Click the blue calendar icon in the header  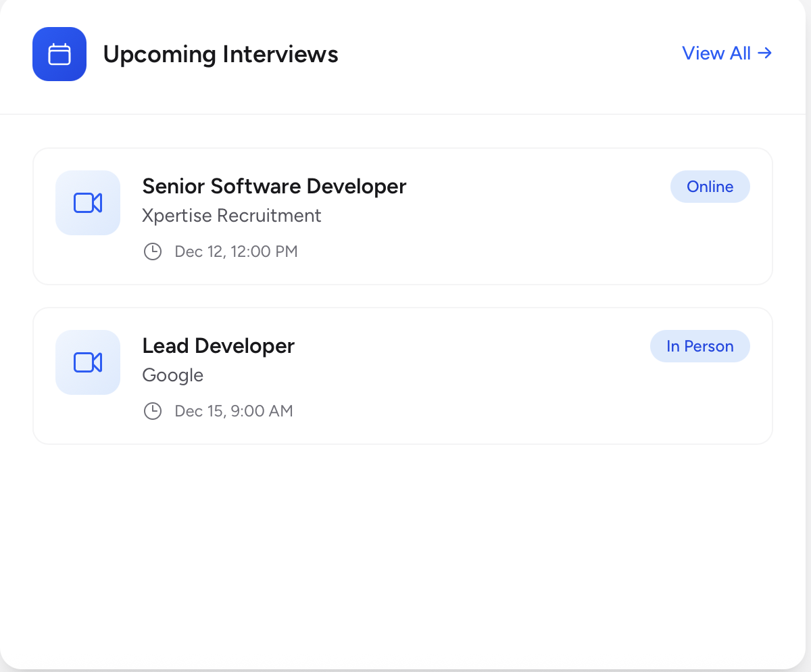coord(59,54)
